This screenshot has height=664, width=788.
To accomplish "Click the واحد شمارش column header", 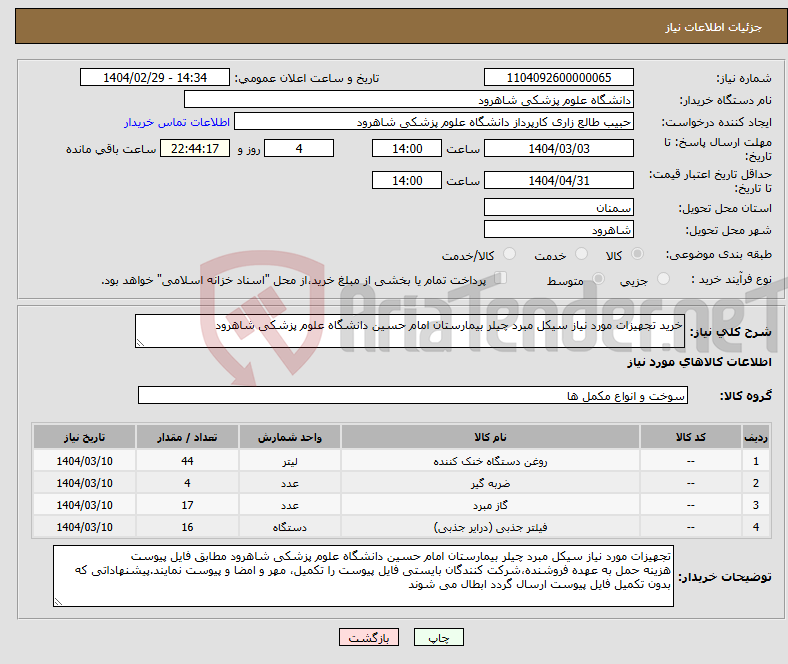I will click(x=289, y=437).
